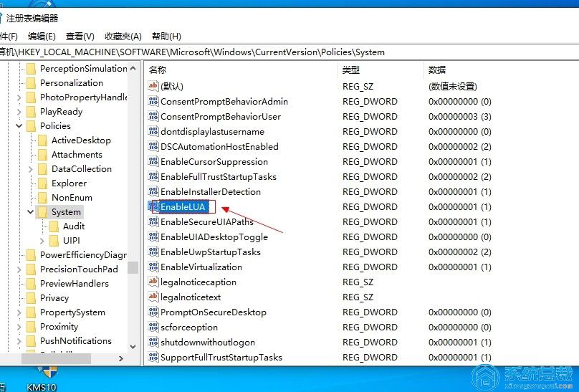The height and width of the screenshot is (392, 579).
Task: Click the DWORD icon beside SupportFullTrustStartupTasks
Action: coord(153,357)
